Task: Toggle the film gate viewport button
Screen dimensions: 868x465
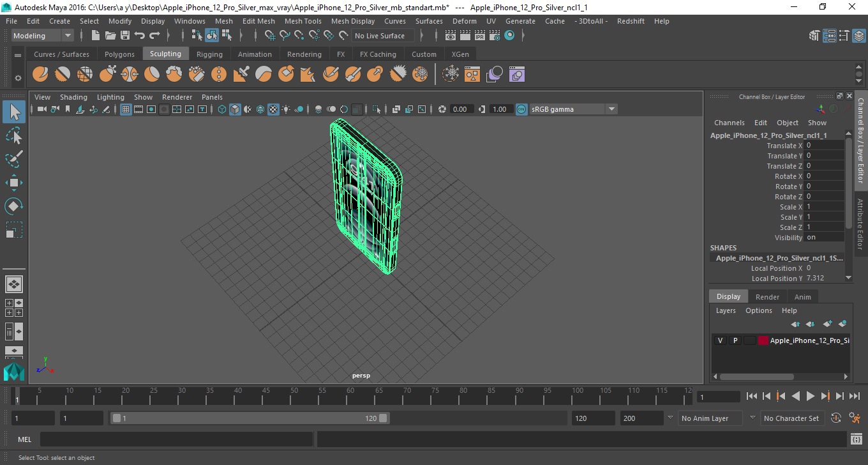Action: [x=138, y=109]
